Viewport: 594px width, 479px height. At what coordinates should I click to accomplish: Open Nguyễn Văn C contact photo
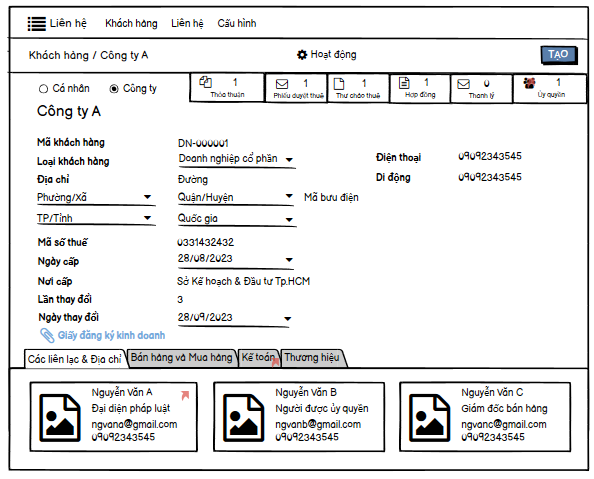(430, 418)
